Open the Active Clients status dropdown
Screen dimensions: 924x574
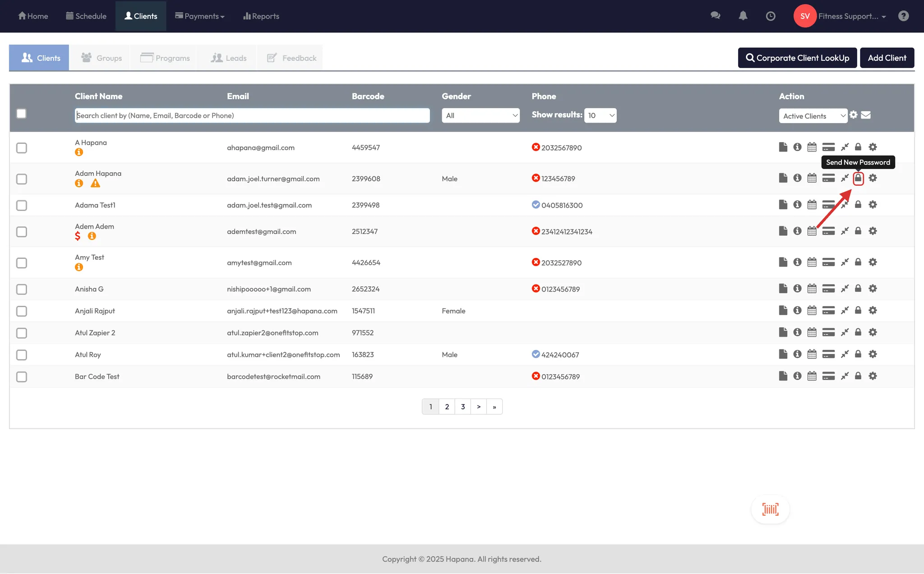[813, 116]
